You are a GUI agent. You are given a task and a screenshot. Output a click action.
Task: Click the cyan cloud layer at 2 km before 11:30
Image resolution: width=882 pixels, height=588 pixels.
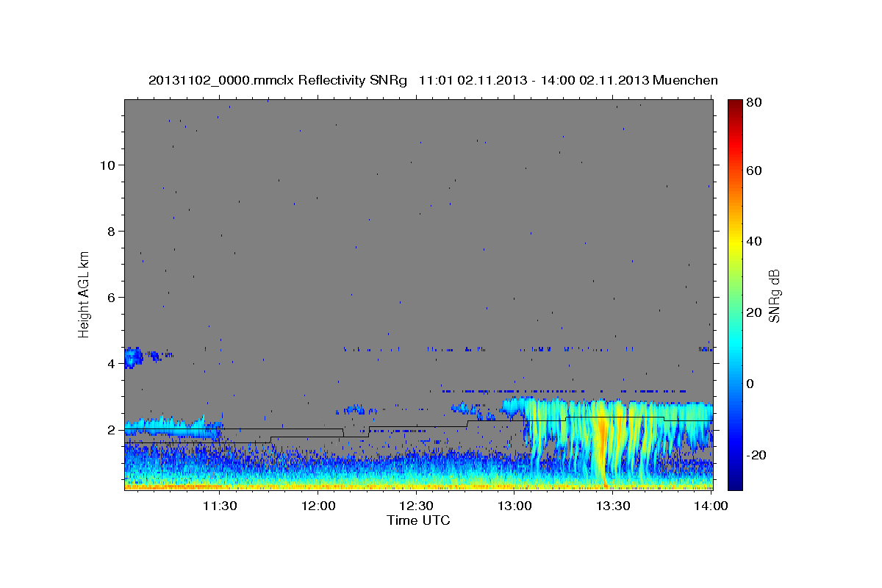(x=173, y=427)
